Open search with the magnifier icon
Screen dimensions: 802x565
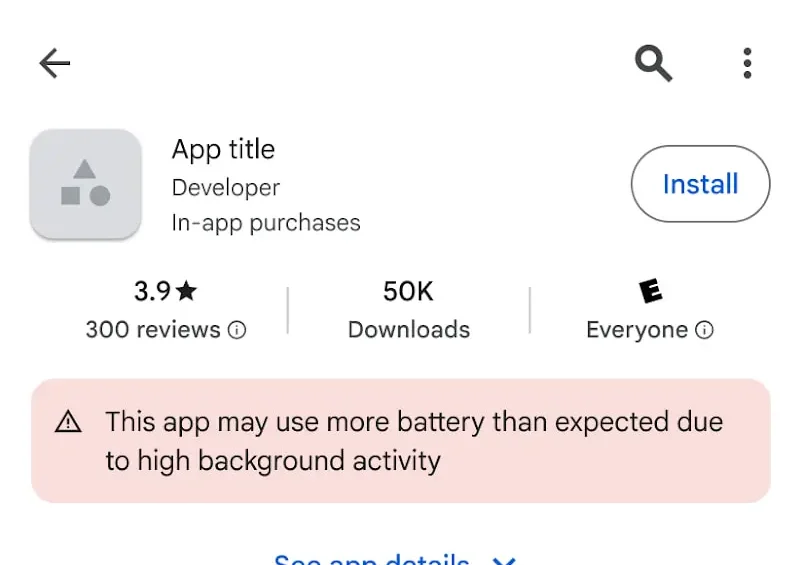654,63
